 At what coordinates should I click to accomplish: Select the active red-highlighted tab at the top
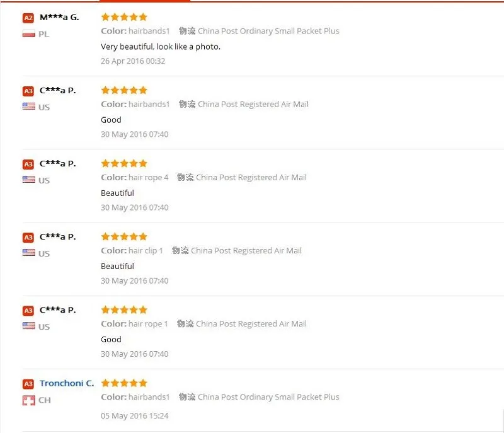[145, 1]
